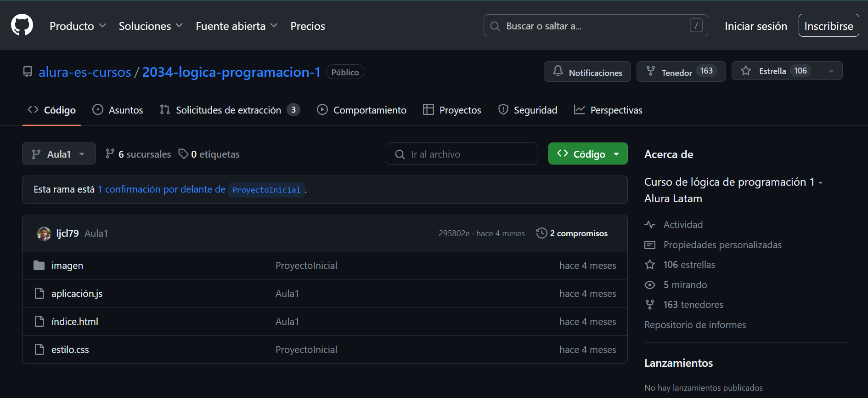Switch to the Asuntos tab
Image resolution: width=868 pixels, height=398 pixels.
pyautogui.click(x=118, y=110)
